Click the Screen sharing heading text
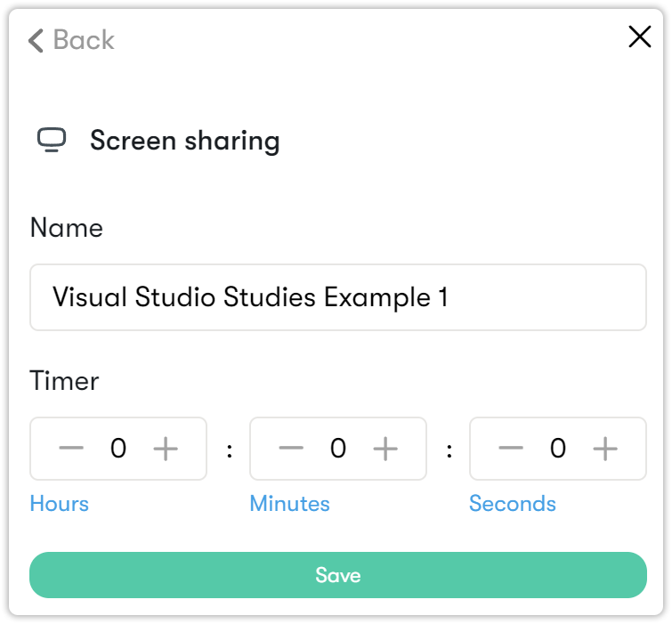Viewport: 672px width, 624px height. click(185, 141)
